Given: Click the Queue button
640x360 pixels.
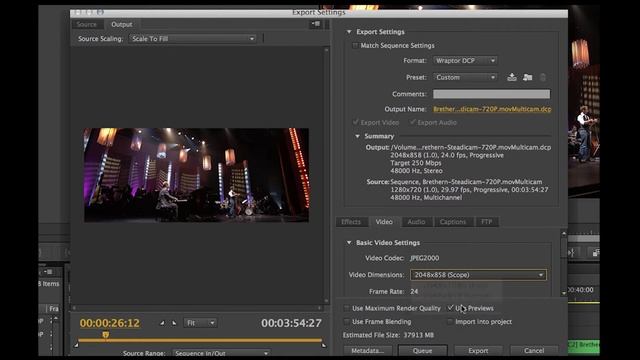Looking at the screenshot, I should pyautogui.click(x=422, y=351).
